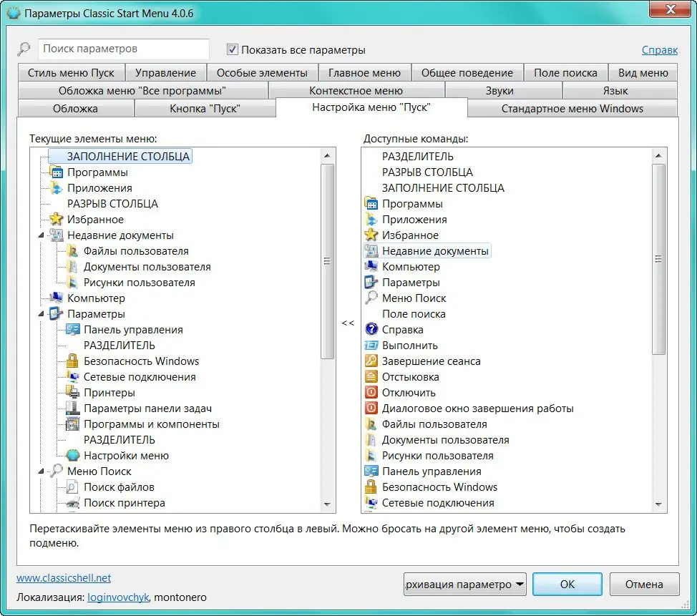The height and width of the screenshot is (616, 697).
Task: Open the Стиль меню Пуск tab
Action: [71, 72]
